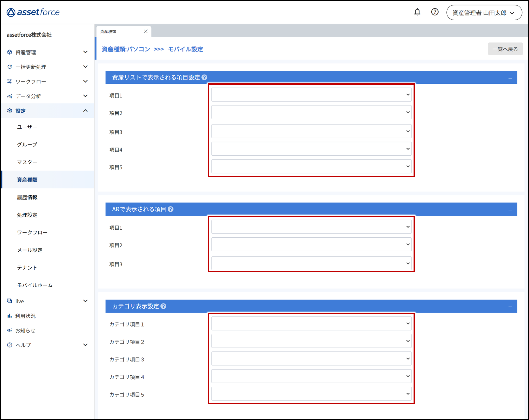Click the ワークフロー shuffle icon in sidebar

point(10,81)
